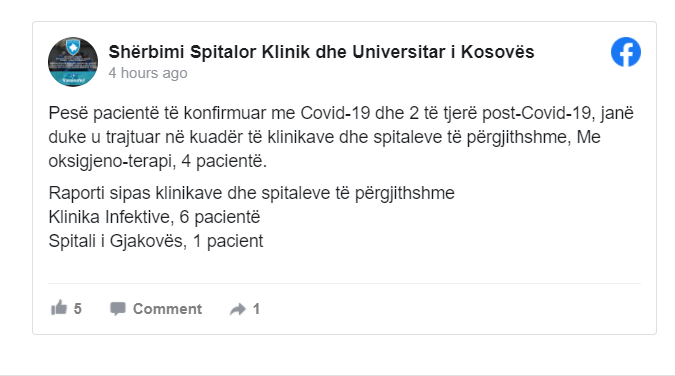Click 'post-Covid-19' in the first line

coord(536,113)
